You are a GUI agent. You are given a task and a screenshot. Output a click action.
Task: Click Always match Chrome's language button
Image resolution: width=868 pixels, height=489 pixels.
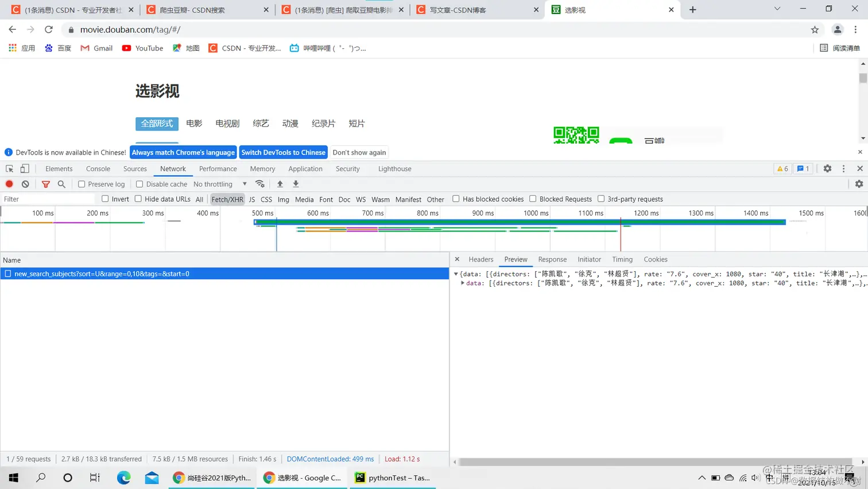pyautogui.click(x=183, y=152)
